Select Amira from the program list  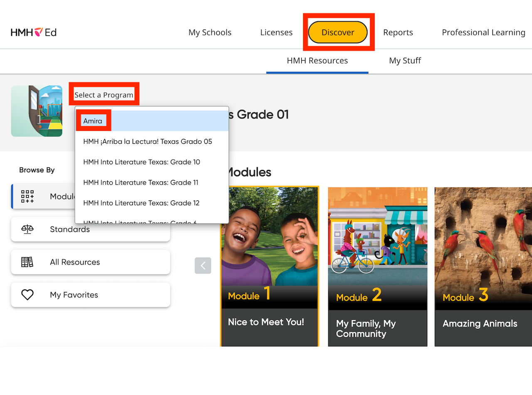(x=93, y=121)
